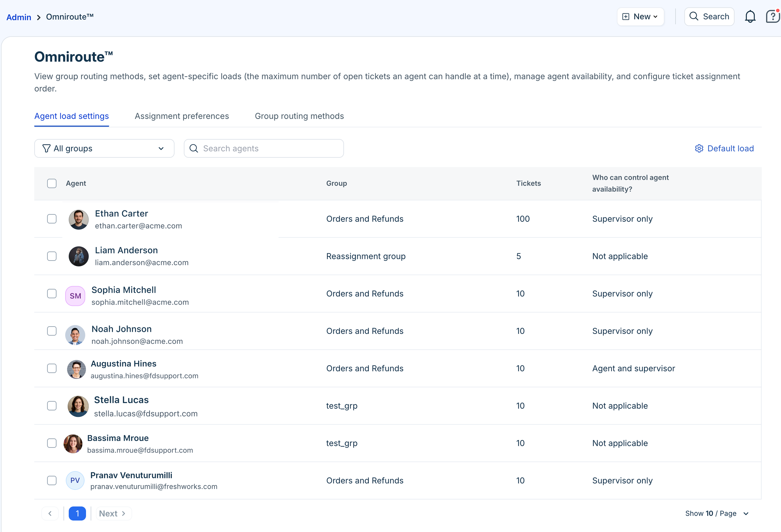This screenshot has width=781, height=532.
Task: Click the magnifier icon in Search agents
Action: tap(194, 149)
